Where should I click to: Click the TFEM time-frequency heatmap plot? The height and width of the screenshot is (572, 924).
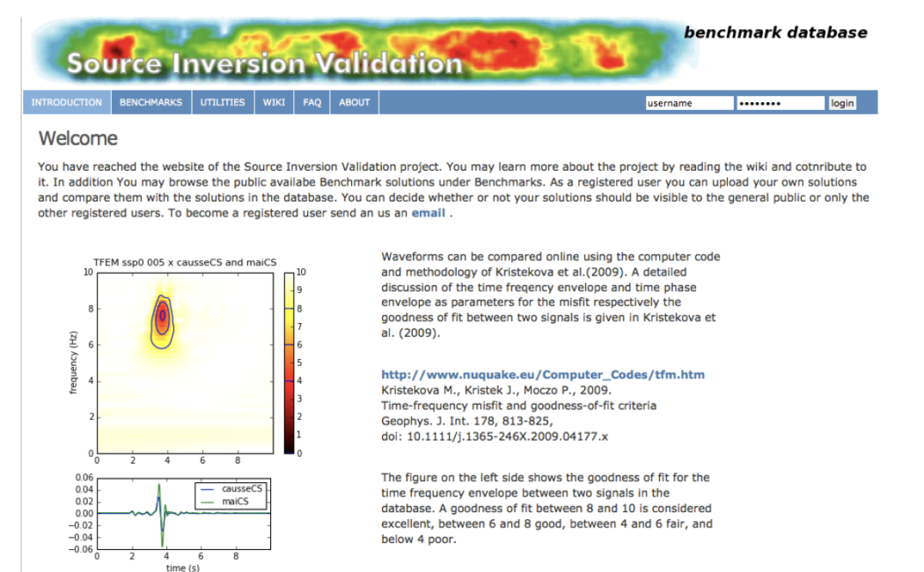183,363
